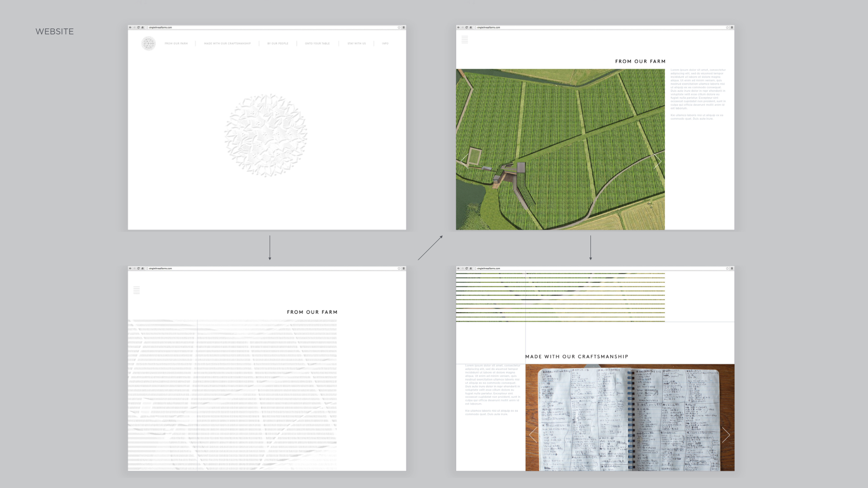The height and width of the screenshot is (488, 868).
Task: Open the From Our Farm nav link
Action: (176, 44)
